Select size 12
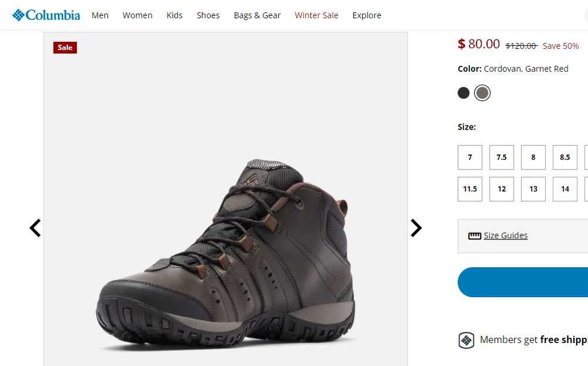588x366 pixels. pyautogui.click(x=502, y=189)
